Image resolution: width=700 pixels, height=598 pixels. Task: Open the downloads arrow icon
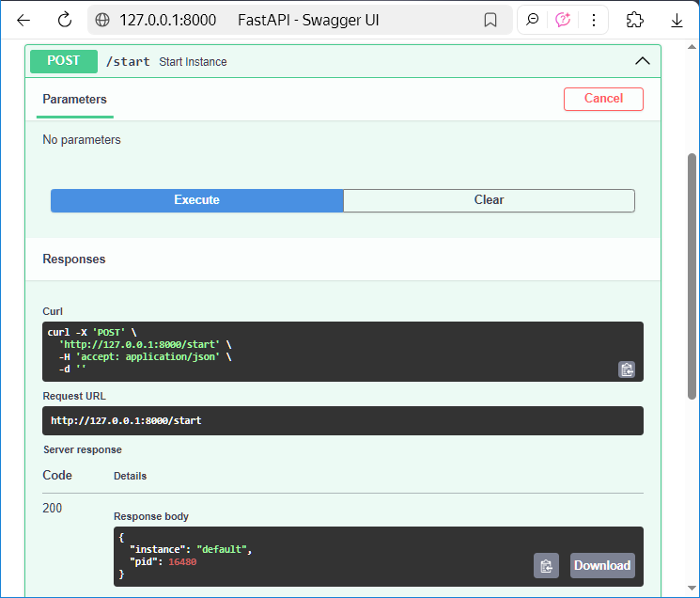[x=677, y=20]
